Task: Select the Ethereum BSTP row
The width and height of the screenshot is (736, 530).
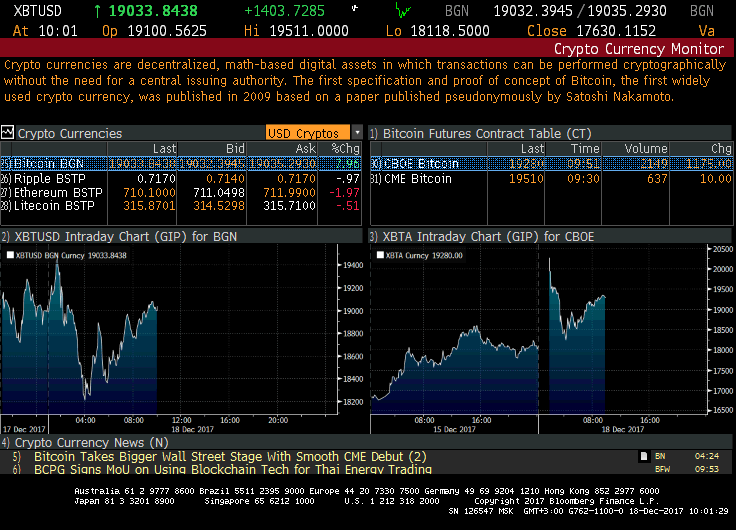Action: pos(181,192)
